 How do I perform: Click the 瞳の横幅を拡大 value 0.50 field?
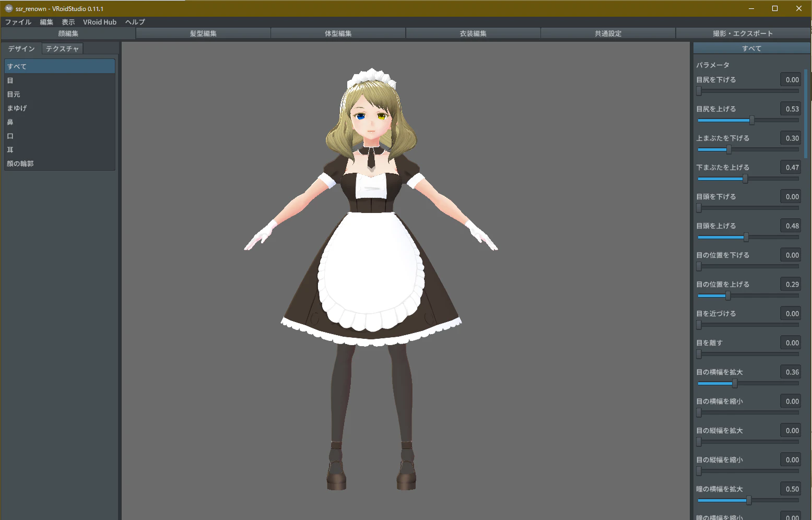(791, 489)
